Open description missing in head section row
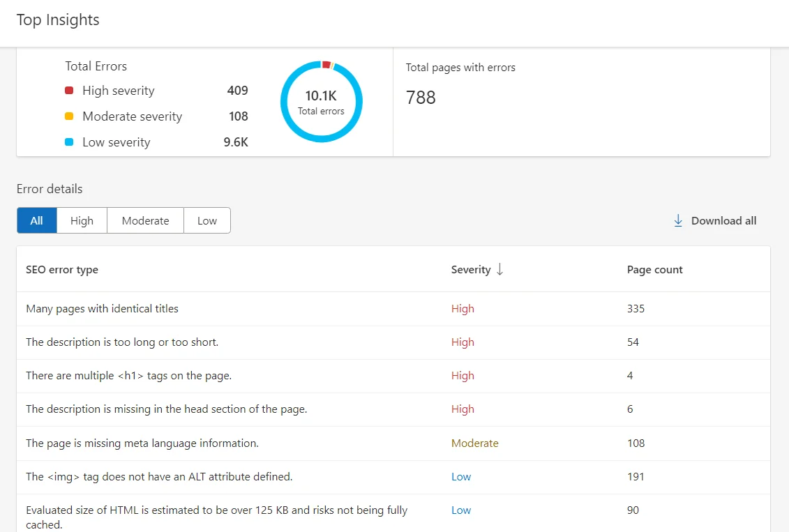 click(x=393, y=409)
